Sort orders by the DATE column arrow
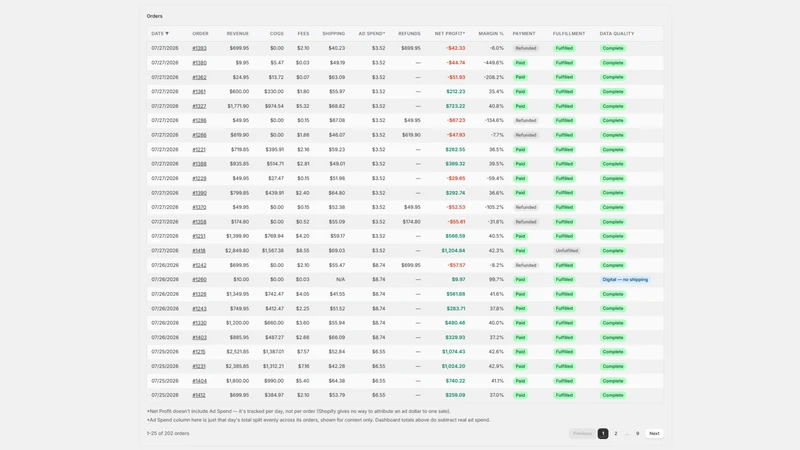This screenshot has height=450, width=800. (x=167, y=34)
